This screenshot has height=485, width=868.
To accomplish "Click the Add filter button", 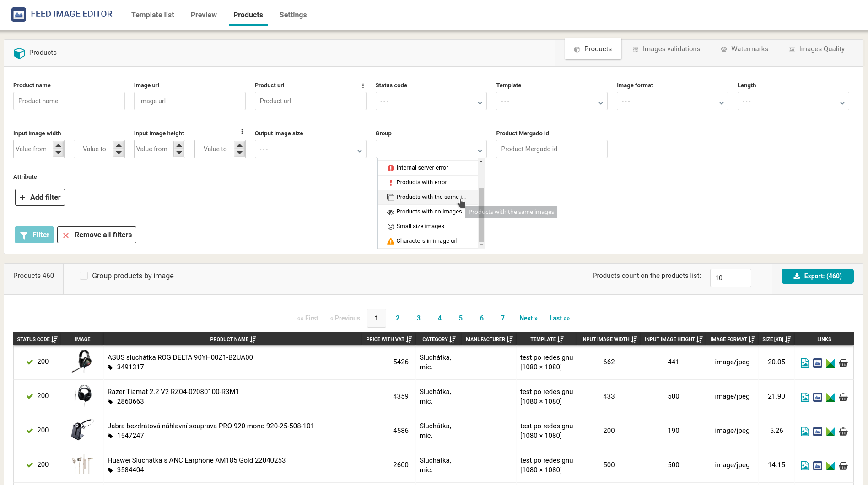I will tap(40, 197).
